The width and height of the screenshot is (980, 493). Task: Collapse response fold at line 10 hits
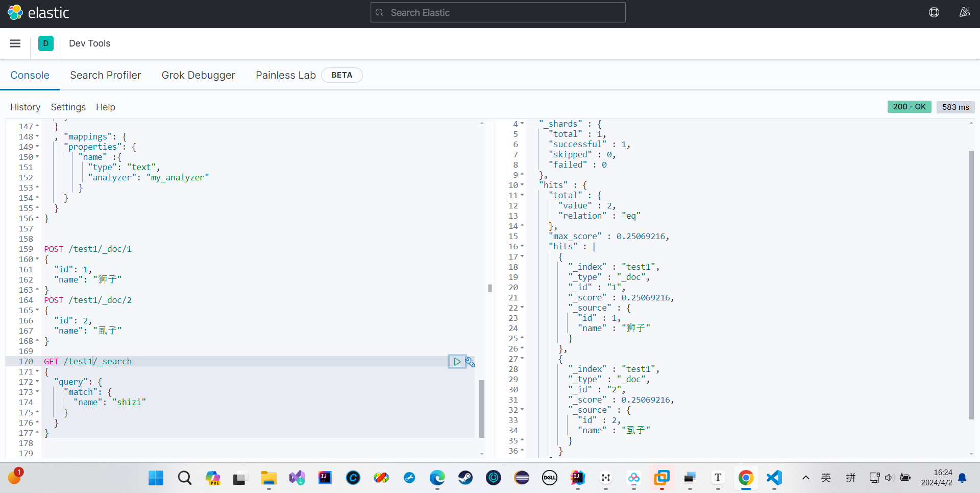coord(522,185)
